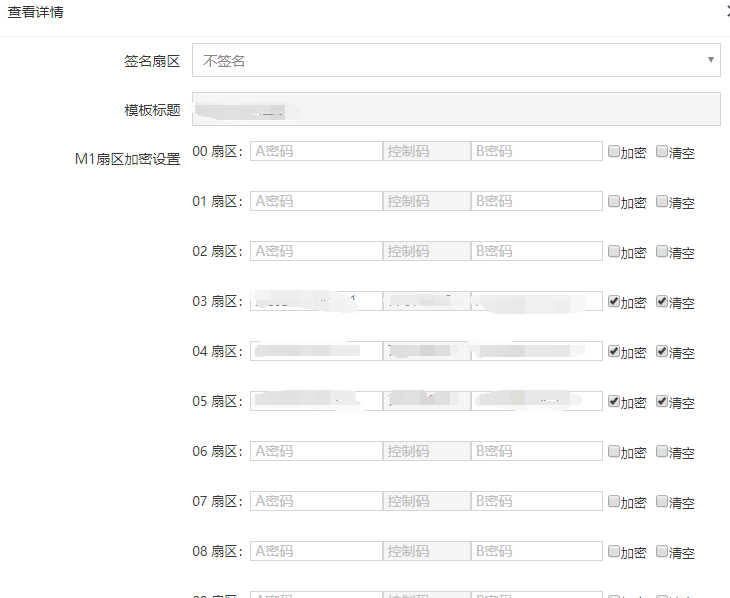Click A密码 field of 06 扇区
This screenshot has height=598, width=730.
point(315,451)
